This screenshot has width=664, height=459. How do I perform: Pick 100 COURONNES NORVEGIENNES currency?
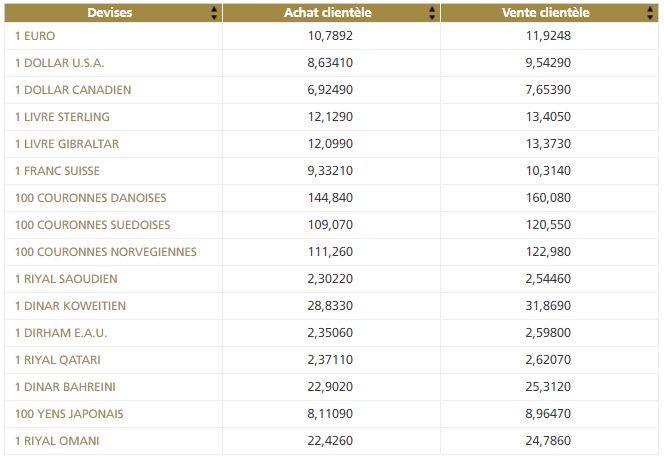pos(106,252)
